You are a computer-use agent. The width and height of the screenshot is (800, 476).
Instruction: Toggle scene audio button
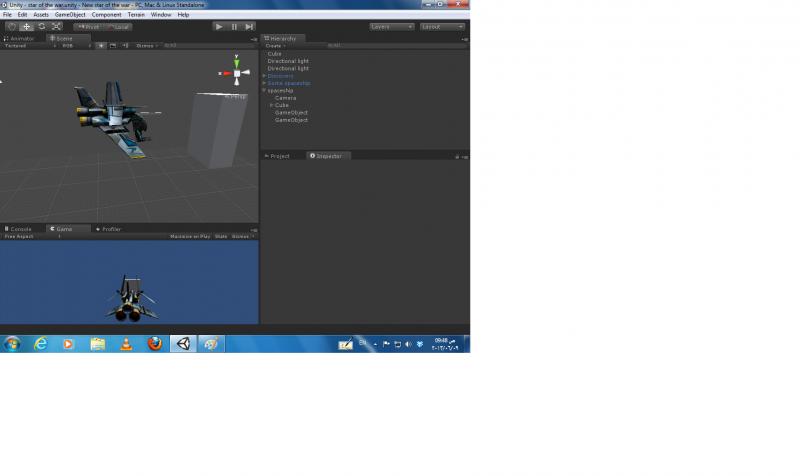pos(125,46)
